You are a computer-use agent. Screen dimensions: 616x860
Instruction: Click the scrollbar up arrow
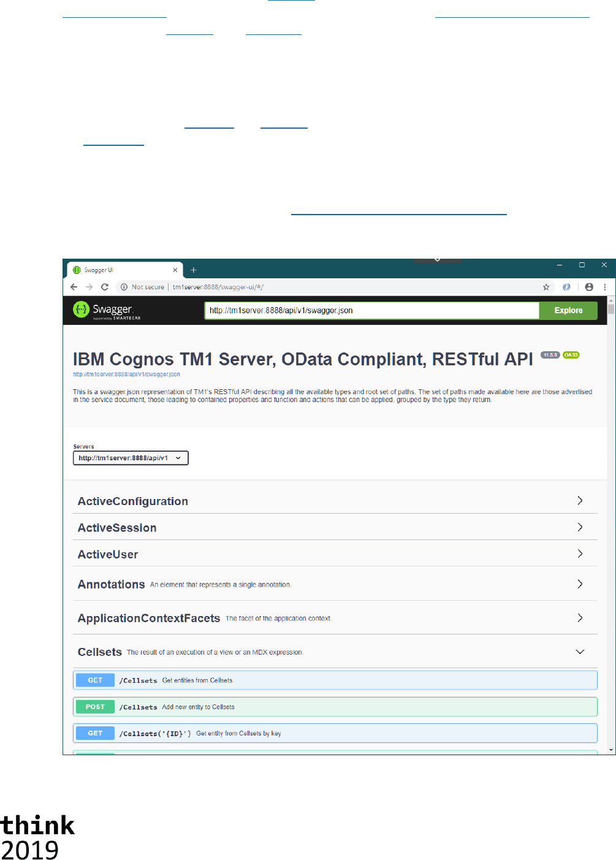(x=611, y=300)
